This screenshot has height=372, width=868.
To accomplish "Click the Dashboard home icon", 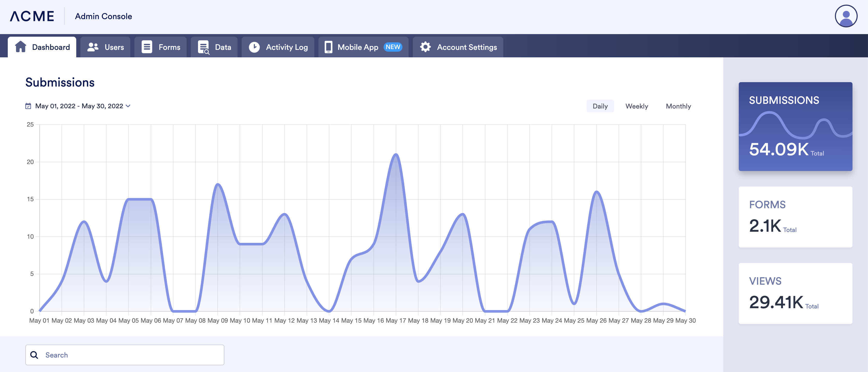I will click(21, 47).
